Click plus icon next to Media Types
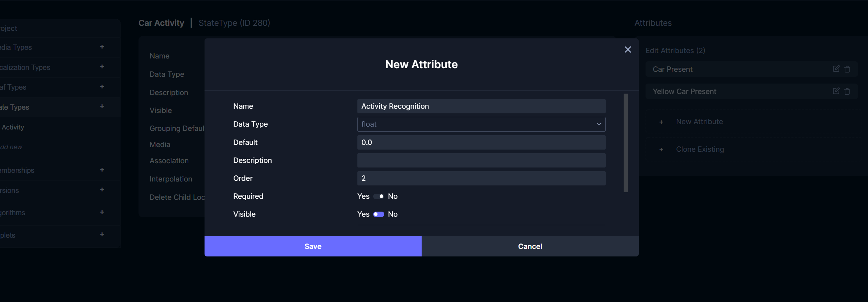 pos(102,47)
